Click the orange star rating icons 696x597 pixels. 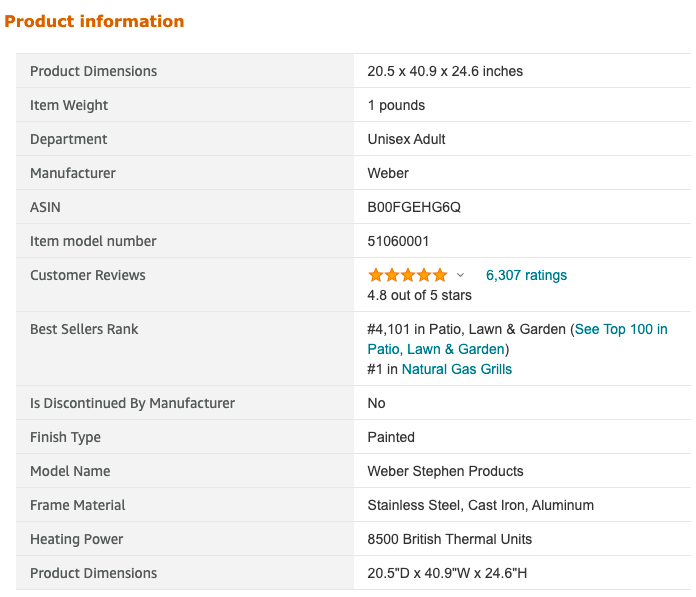click(x=407, y=275)
